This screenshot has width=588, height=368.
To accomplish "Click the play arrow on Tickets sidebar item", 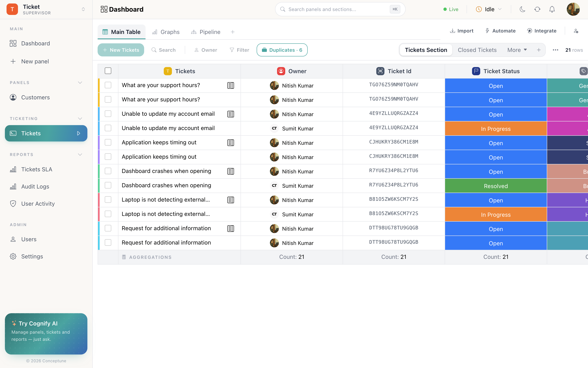I will [x=78, y=133].
